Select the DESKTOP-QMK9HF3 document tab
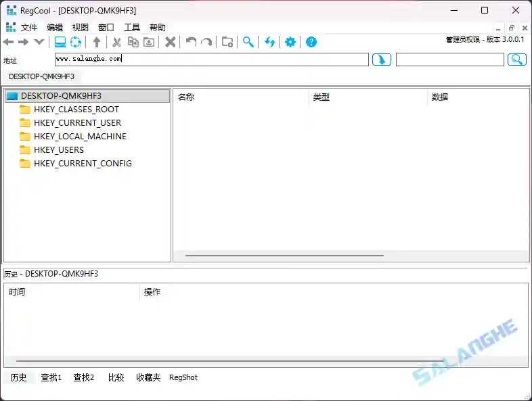Image resolution: width=532 pixels, height=401 pixels. coord(41,76)
